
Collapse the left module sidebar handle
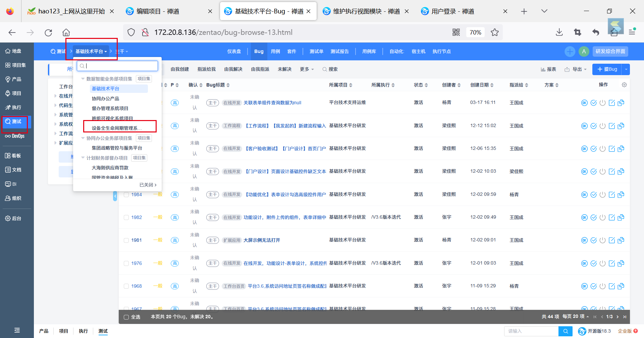pos(115,195)
